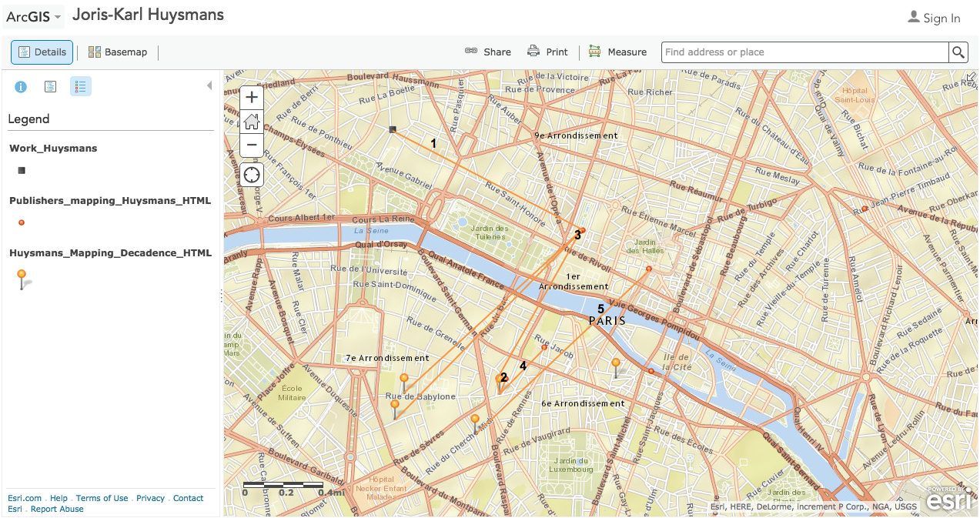Find my location on the map
This screenshot has width=980, height=518.
click(252, 175)
